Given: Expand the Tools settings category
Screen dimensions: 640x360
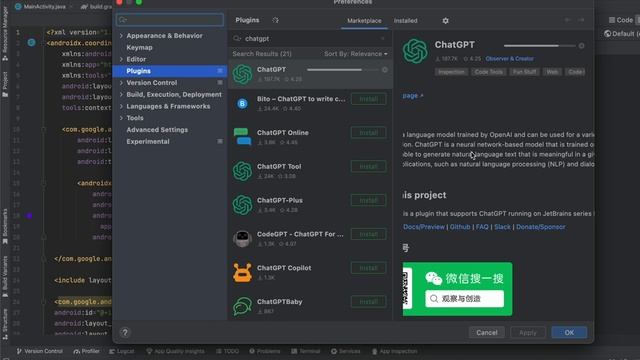Looking at the screenshot, I should pyautogui.click(x=121, y=118).
